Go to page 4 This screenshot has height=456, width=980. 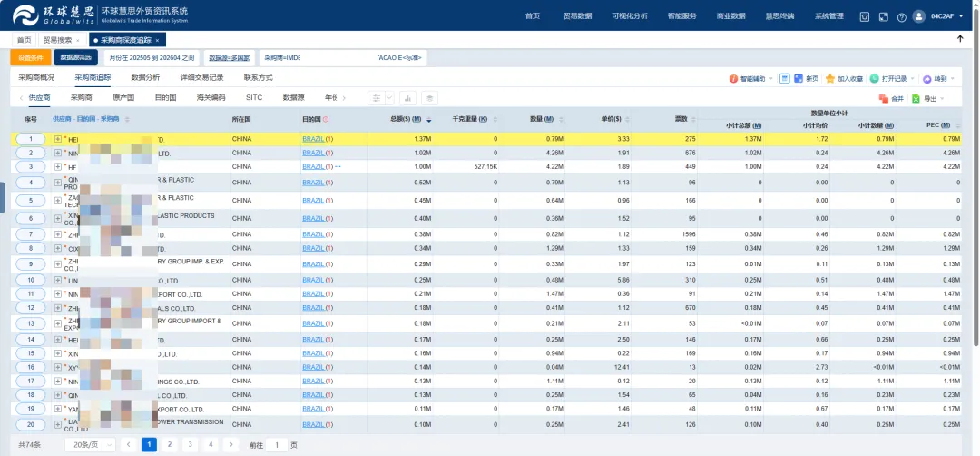point(210,445)
